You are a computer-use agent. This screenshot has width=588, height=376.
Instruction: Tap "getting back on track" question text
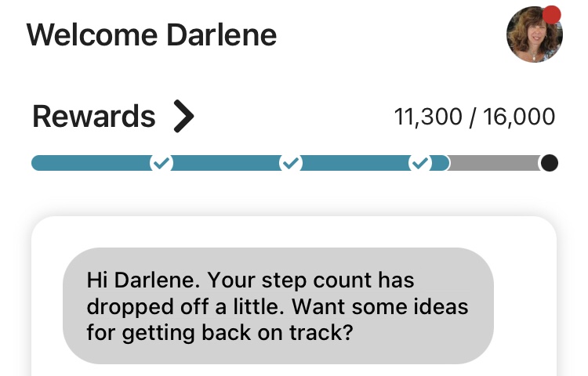pyautogui.click(x=227, y=332)
